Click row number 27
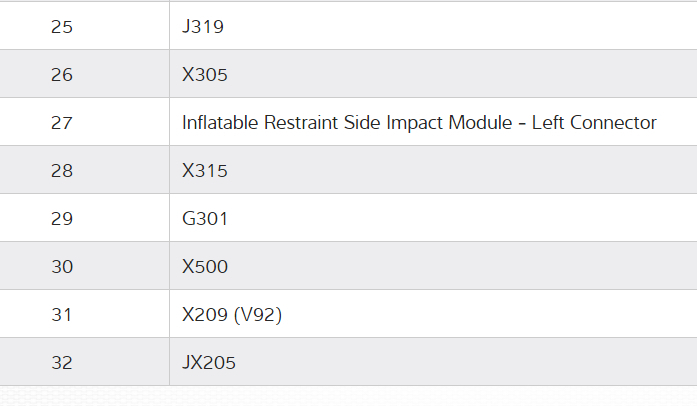This screenshot has width=697, height=406. coord(61,122)
